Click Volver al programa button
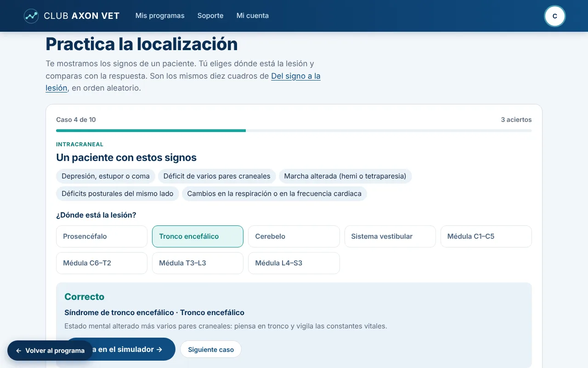 (50, 351)
